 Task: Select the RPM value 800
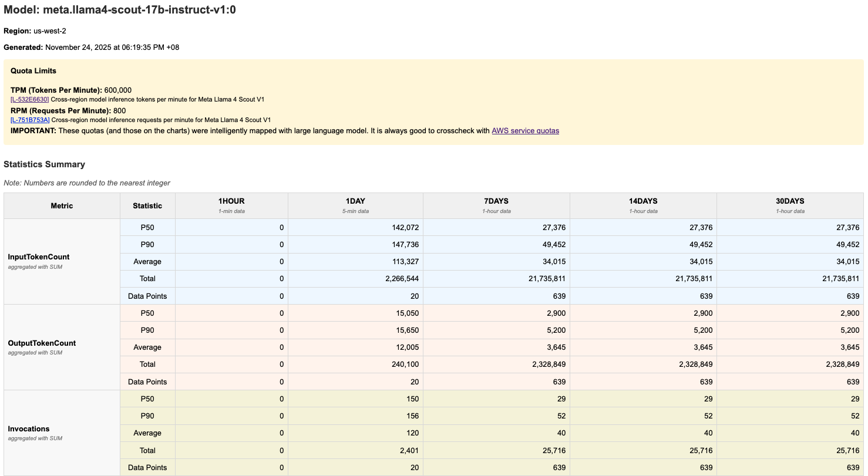tap(119, 111)
